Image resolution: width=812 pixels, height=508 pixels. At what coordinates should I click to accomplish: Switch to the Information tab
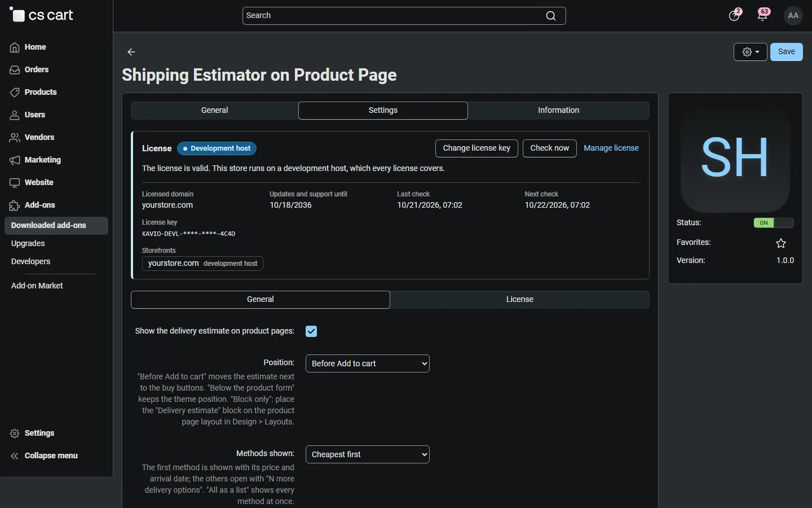click(x=559, y=111)
